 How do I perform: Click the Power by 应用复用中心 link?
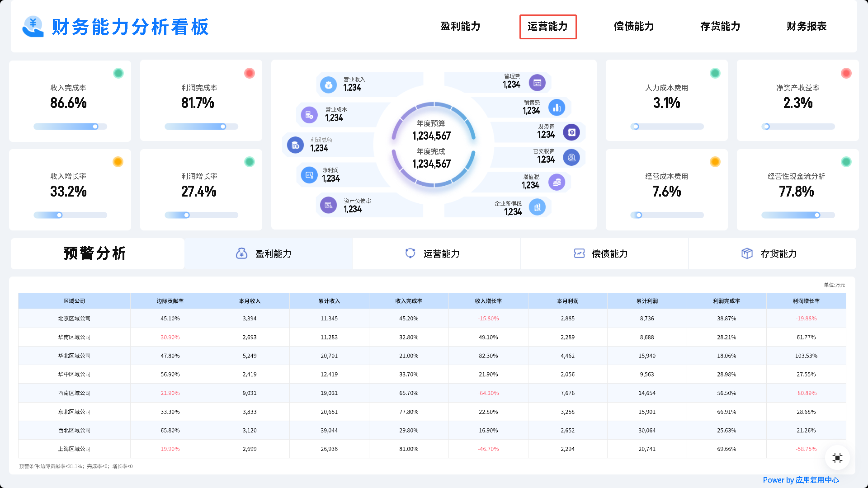pyautogui.click(x=801, y=480)
